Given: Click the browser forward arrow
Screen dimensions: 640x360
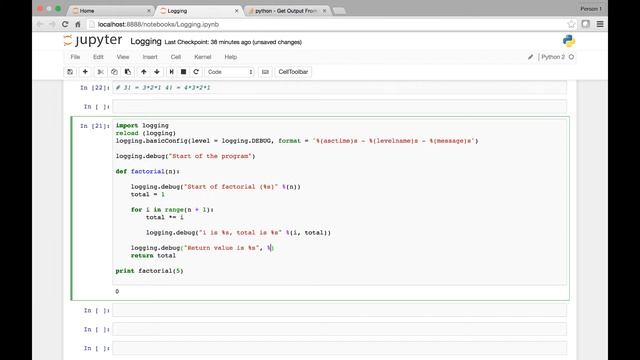Looking at the screenshot, I should tap(52, 24).
